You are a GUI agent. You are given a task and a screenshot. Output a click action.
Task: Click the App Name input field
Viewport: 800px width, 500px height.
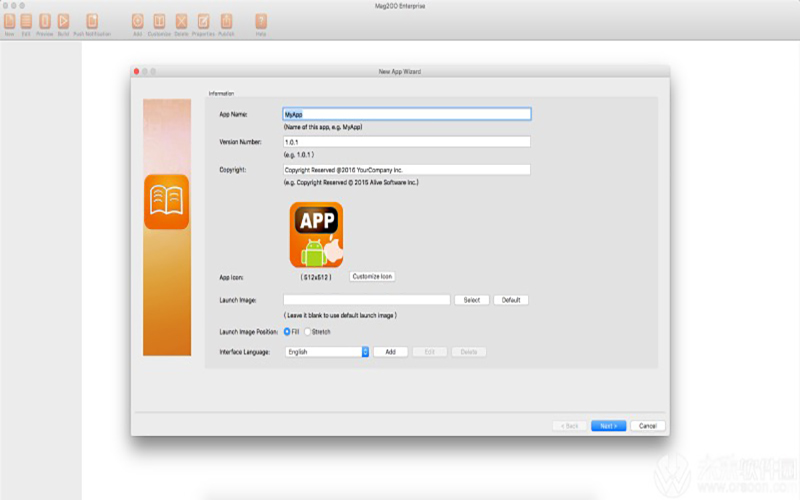click(x=407, y=114)
